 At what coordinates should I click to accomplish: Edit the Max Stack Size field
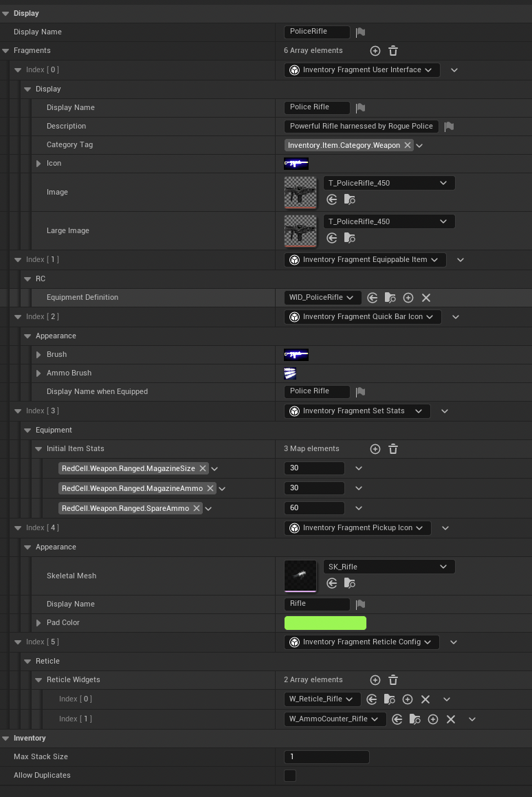[326, 757]
